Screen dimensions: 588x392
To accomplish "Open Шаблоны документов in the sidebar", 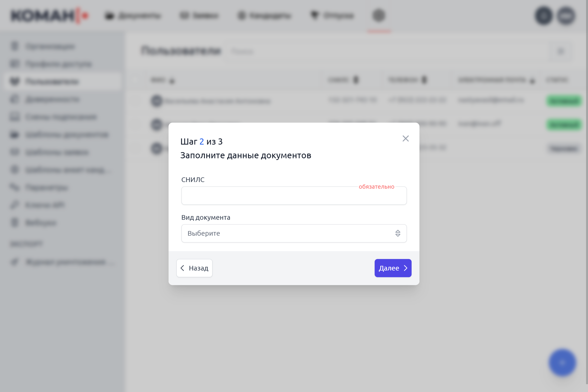I will 67,135.
